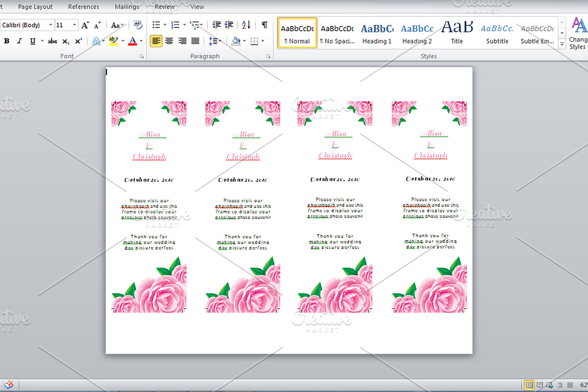Apply strikethrough formatting

[x=52, y=41]
